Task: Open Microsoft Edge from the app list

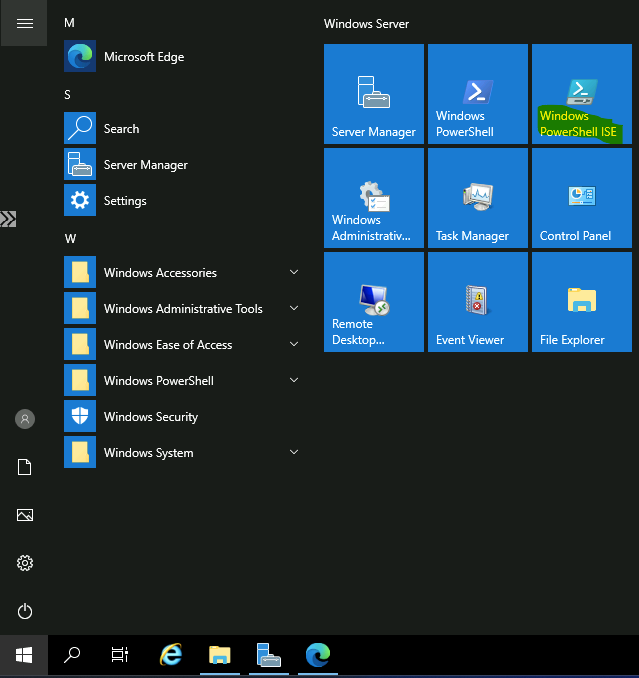Action: 182,56
